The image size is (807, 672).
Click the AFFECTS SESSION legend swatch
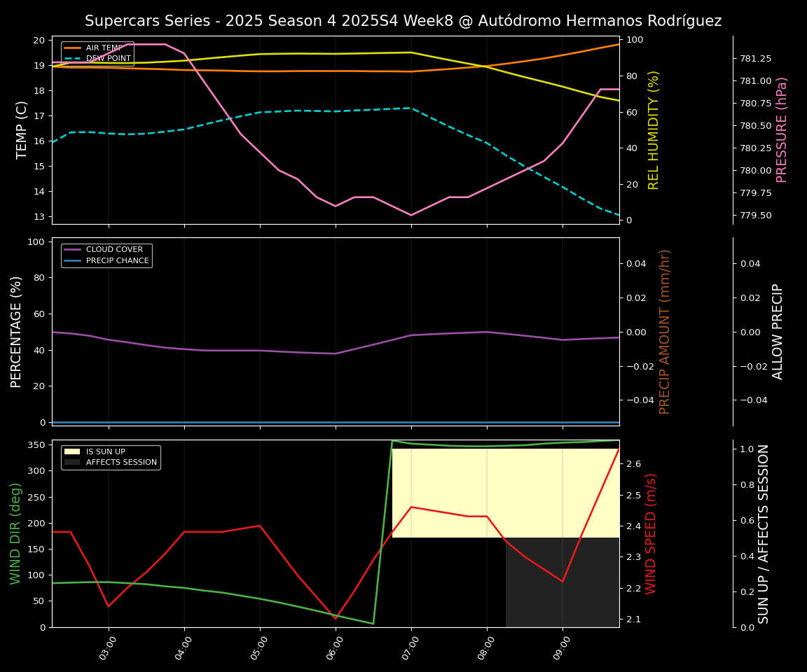(72, 463)
